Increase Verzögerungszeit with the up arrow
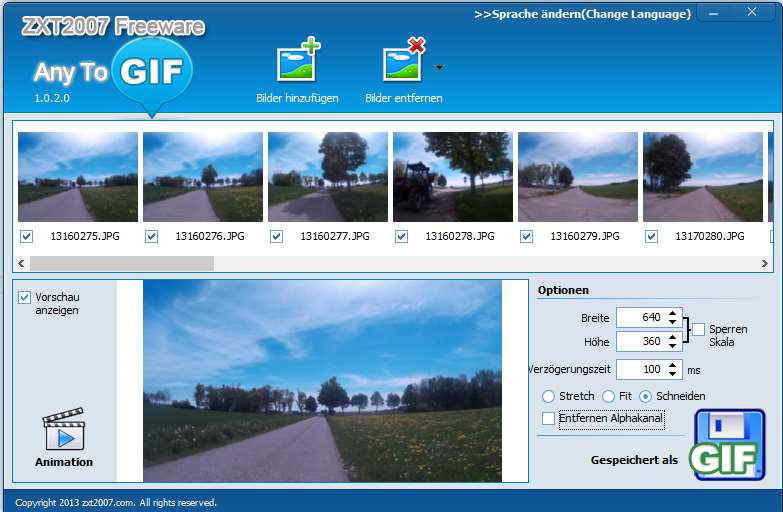 click(x=673, y=364)
